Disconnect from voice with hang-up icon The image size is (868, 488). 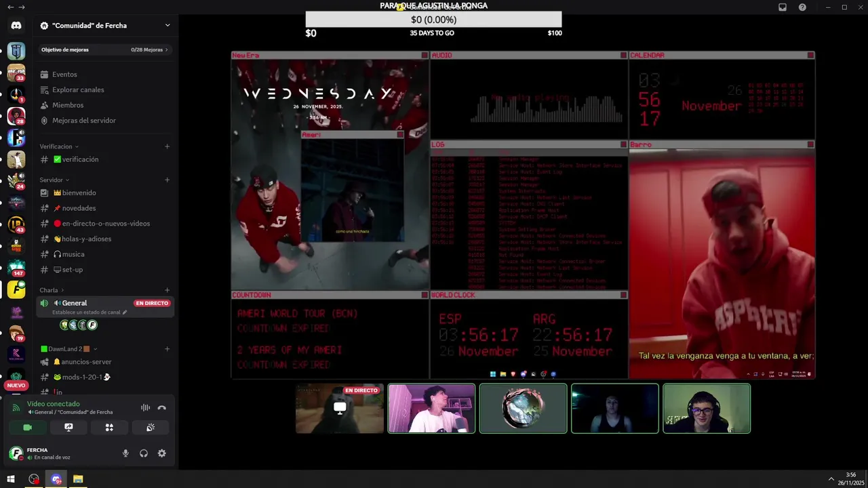161,407
